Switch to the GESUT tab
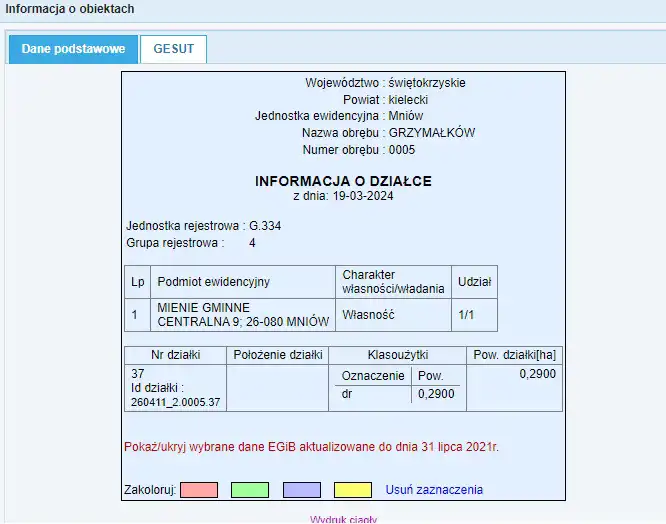 coord(173,49)
